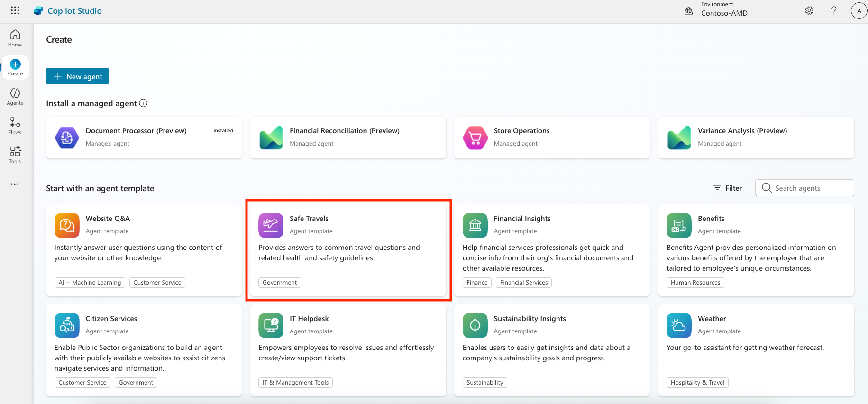Click the managed agent info icon
868x404 pixels.
(x=143, y=103)
